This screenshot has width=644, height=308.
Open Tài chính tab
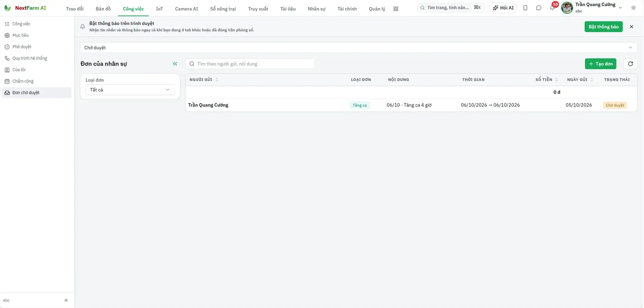pyautogui.click(x=347, y=9)
